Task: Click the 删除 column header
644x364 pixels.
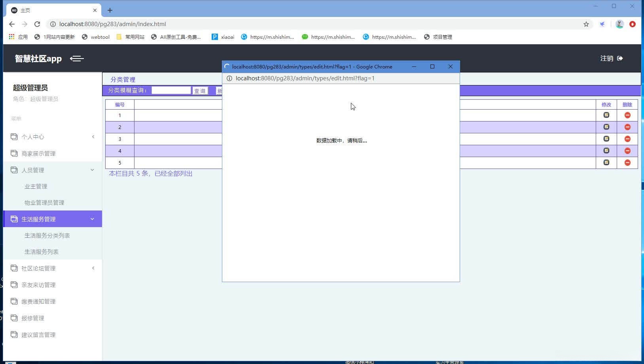Action: [627, 105]
